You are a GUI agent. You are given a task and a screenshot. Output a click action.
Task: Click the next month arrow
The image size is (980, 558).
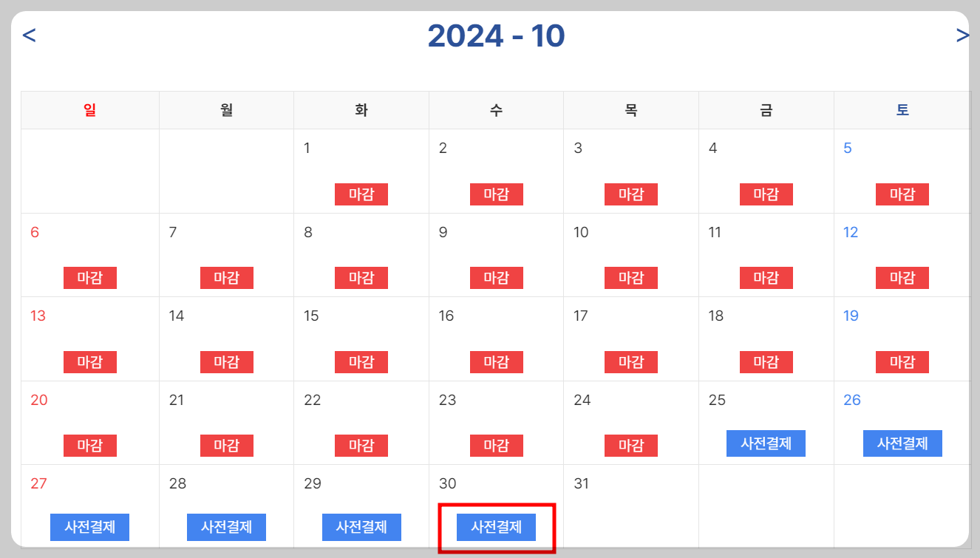click(x=962, y=34)
